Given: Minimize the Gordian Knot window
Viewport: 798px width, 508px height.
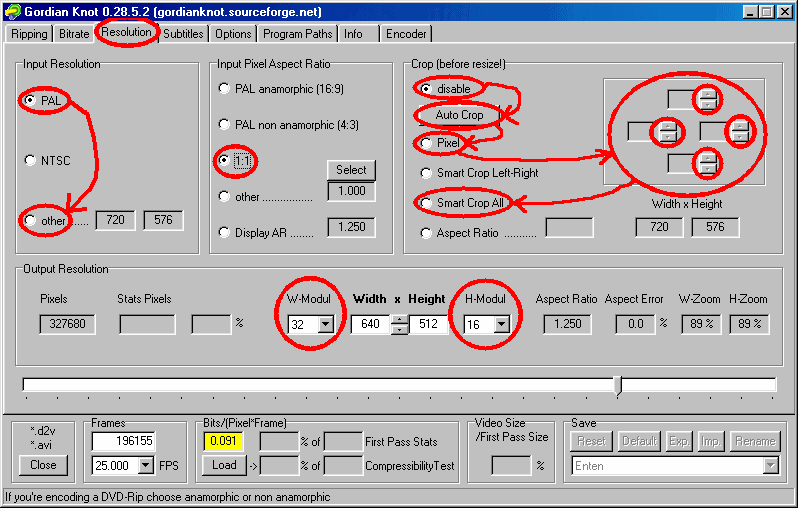Looking at the screenshot, I should 750,12.
